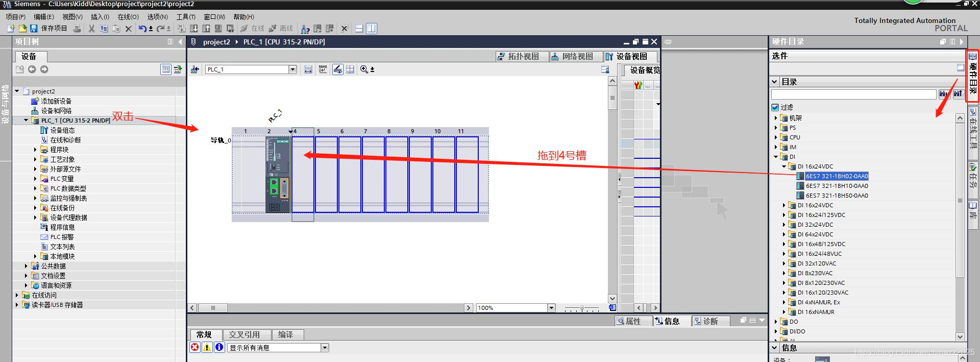Toggle the 过滤 filter checkbox
This screenshot has width=980, height=362.
(775, 107)
